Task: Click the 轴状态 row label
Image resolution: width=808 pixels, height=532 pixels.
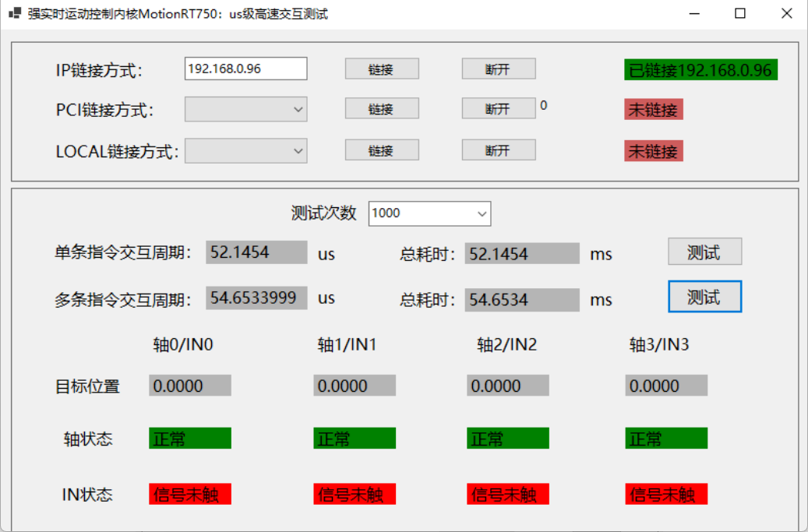Action: point(87,439)
